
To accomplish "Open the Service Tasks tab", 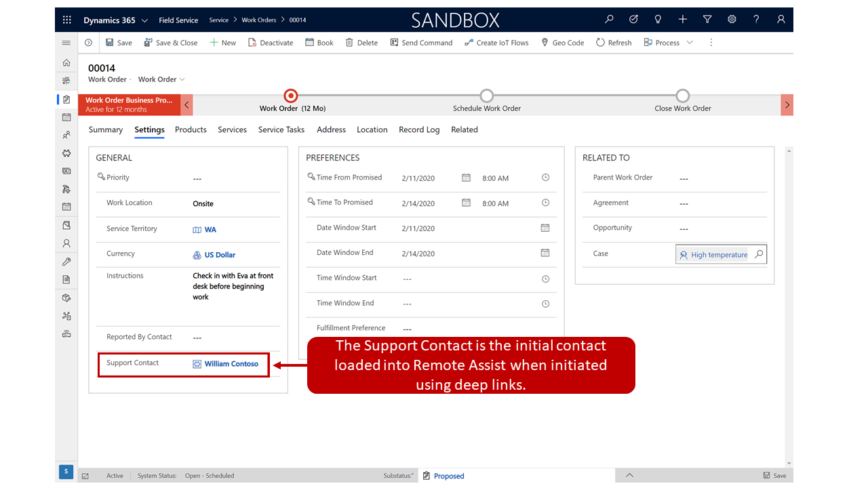I will click(281, 129).
